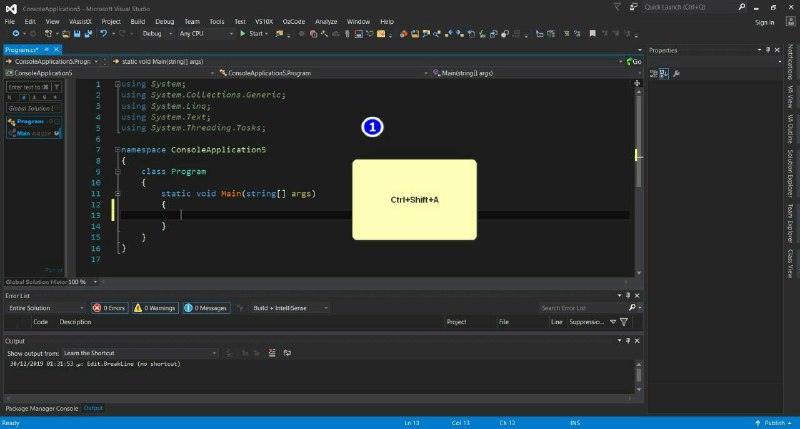Click the Properties Alphabetical sort icon
The width and height of the screenshot is (800, 429).
point(664,73)
